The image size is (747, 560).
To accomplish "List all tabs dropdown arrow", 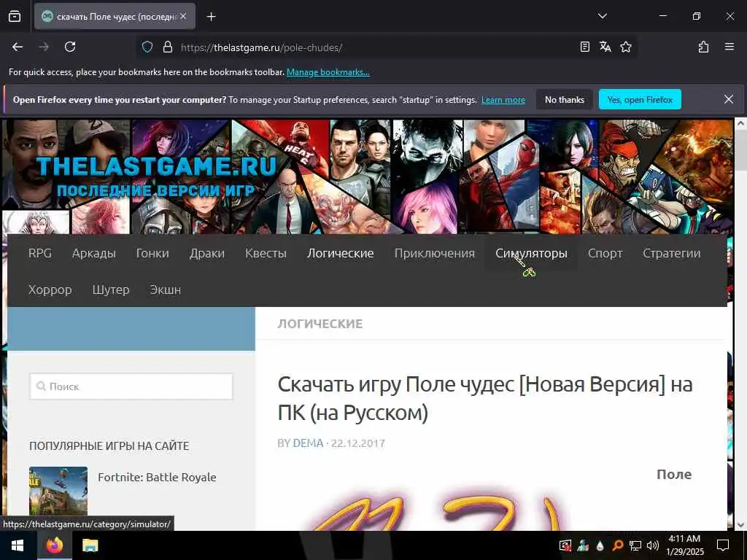I will point(602,16).
